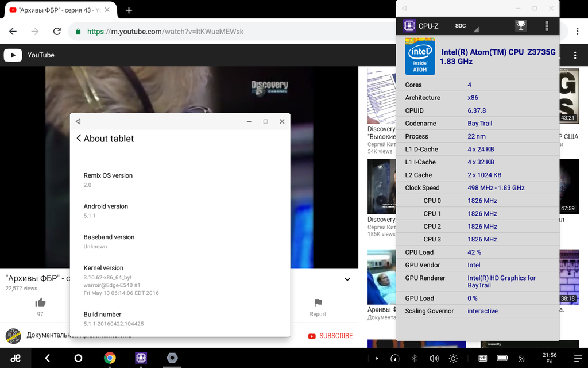Screen dimensions: 588x368
Task: Open the Remix OS start menu logo
Action: click(x=16, y=358)
